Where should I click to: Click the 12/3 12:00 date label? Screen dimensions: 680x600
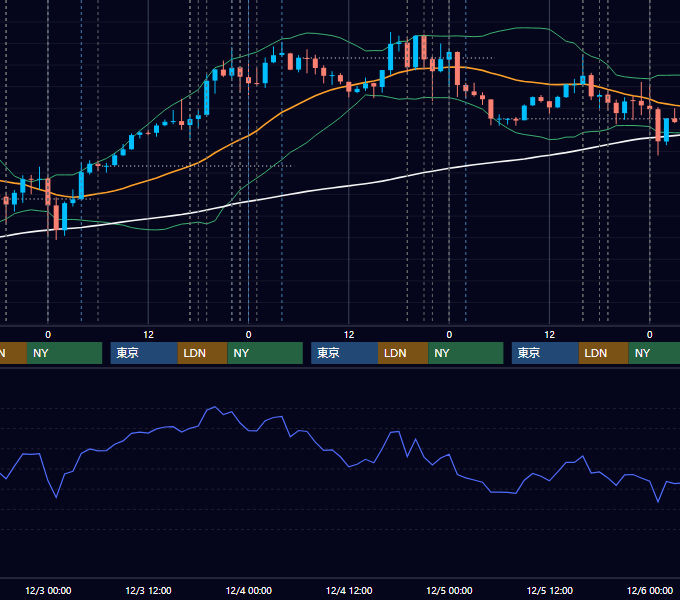[x=148, y=590]
